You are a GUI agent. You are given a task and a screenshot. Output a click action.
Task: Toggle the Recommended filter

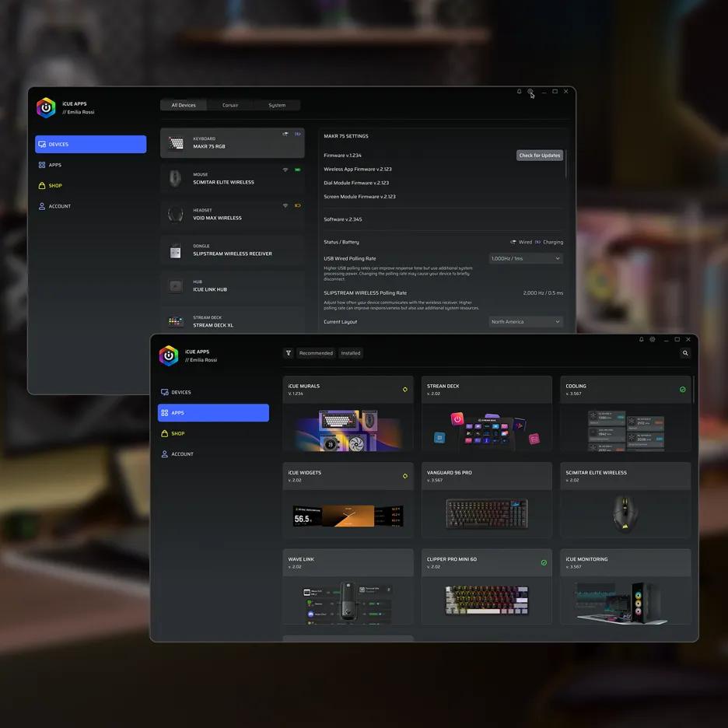pos(316,353)
